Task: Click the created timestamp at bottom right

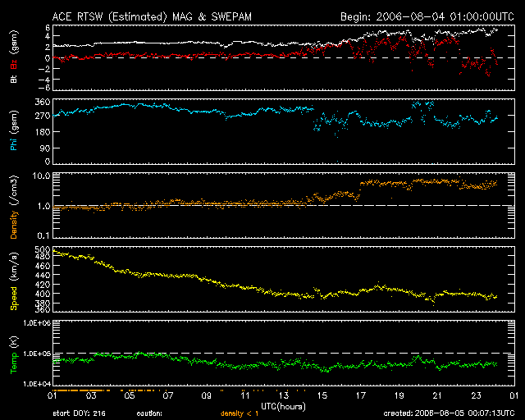Action: click(x=449, y=413)
